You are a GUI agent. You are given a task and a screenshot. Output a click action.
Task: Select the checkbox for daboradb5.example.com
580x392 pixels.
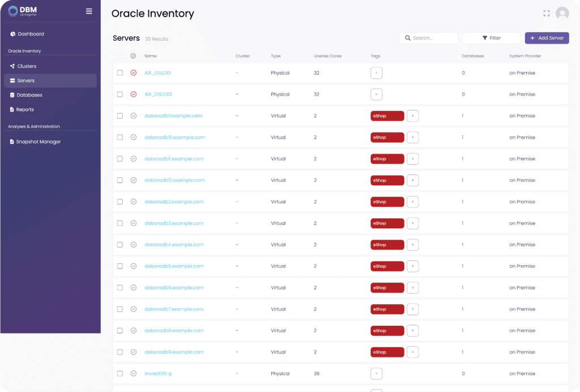(x=120, y=266)
